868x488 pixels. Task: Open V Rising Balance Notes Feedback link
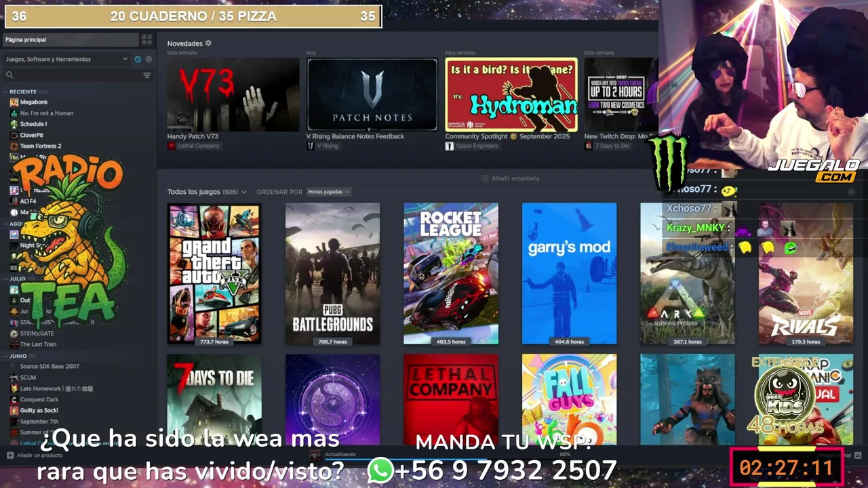click(x=355, y=136)
